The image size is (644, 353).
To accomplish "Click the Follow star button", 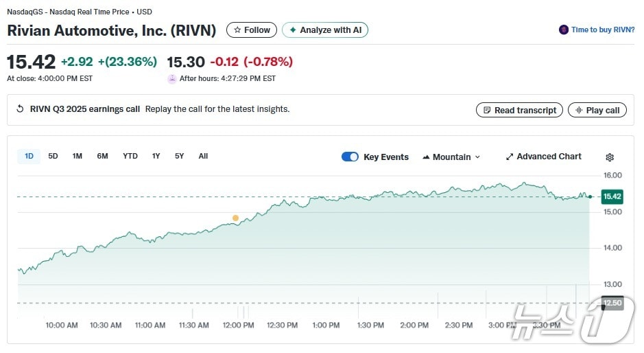I will pyautogui.click(x=252, y=30).
